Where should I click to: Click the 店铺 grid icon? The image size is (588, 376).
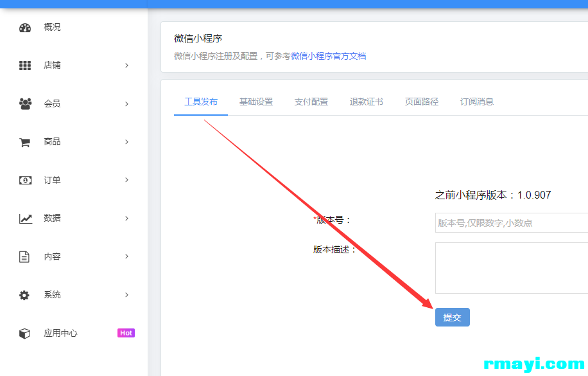coord(25,66)
